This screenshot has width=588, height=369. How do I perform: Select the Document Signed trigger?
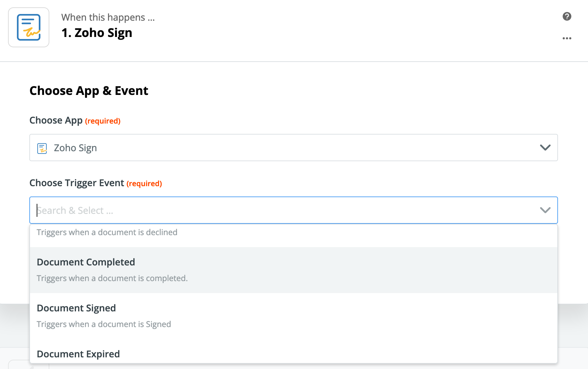pos(76,308)
